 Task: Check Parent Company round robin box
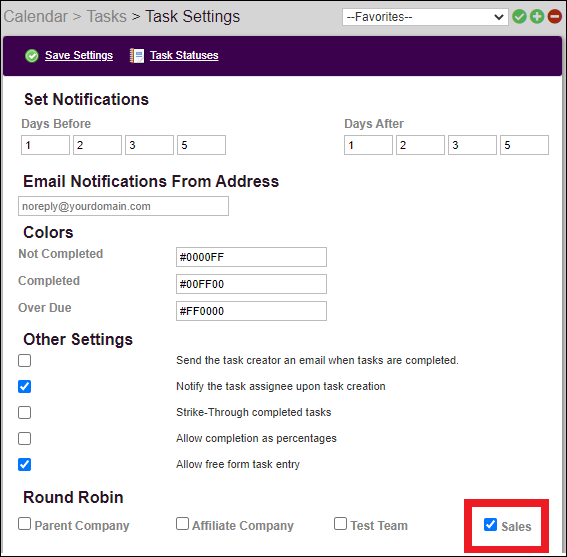pyautogui.click(x=25, y=524)
